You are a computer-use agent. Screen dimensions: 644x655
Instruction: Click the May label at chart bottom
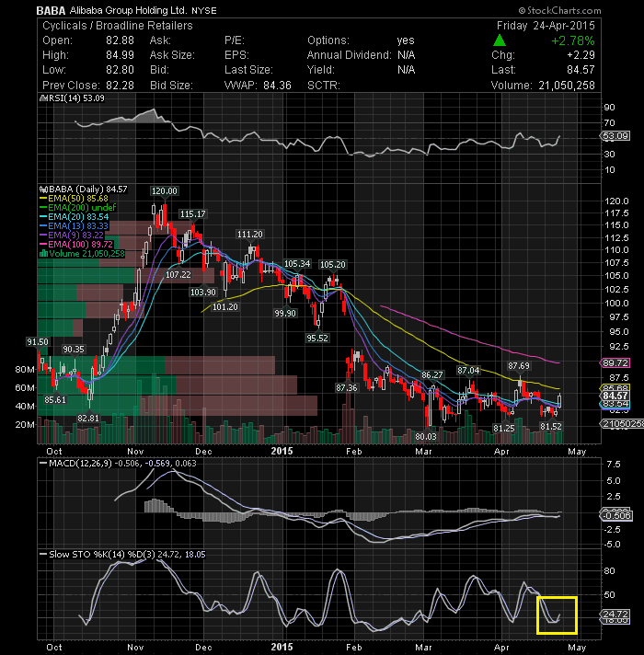[577, 648]
